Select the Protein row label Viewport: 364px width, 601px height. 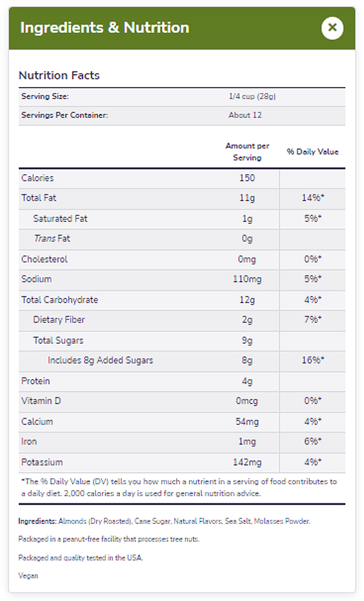tap(35, 381)
